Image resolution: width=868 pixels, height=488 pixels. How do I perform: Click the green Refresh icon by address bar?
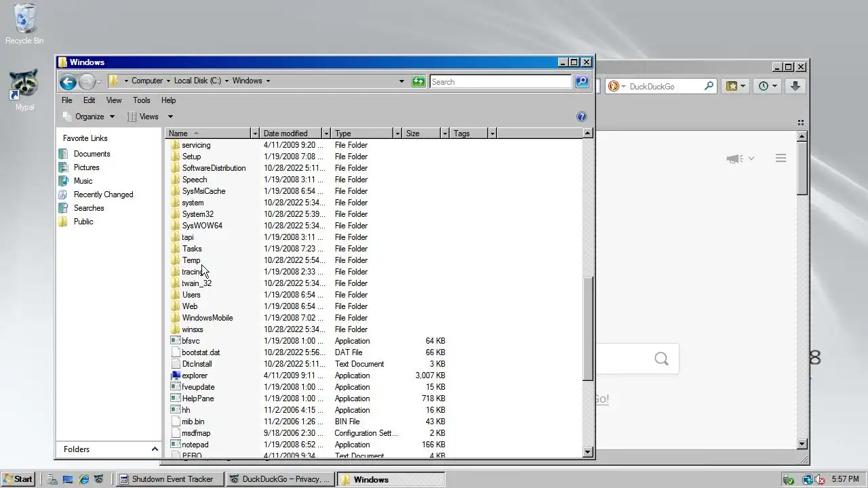418,81
